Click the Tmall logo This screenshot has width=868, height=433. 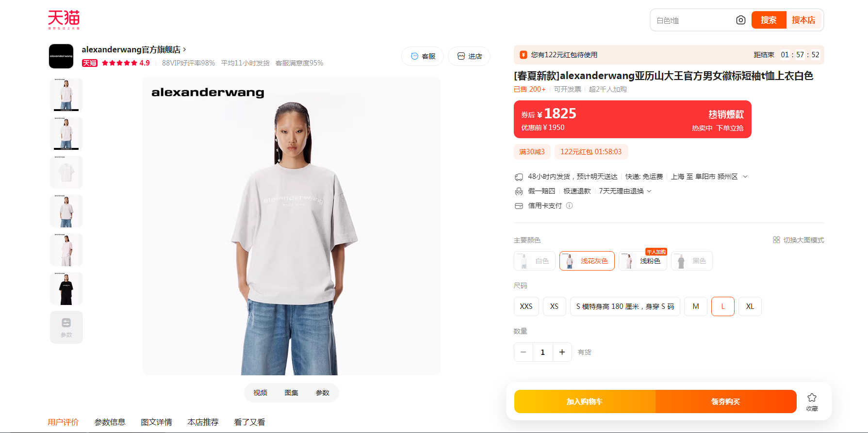coord(64,19)
